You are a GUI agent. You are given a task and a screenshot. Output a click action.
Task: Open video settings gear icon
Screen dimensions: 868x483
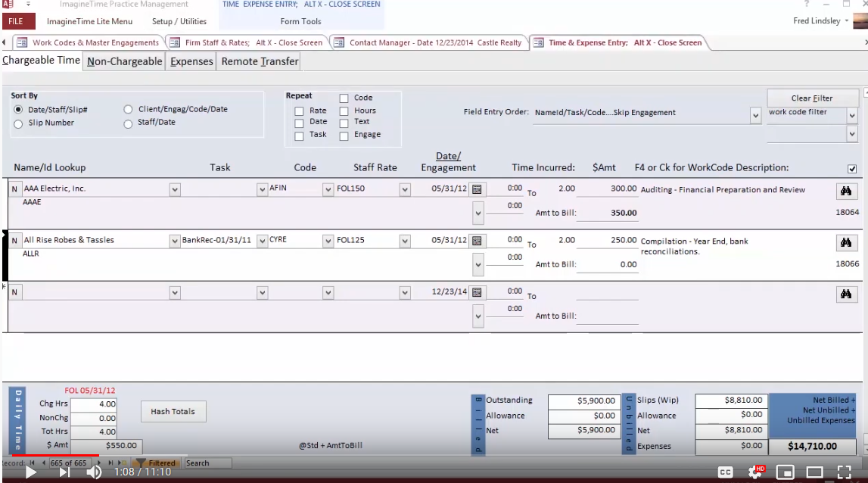[x=755, y=472]
